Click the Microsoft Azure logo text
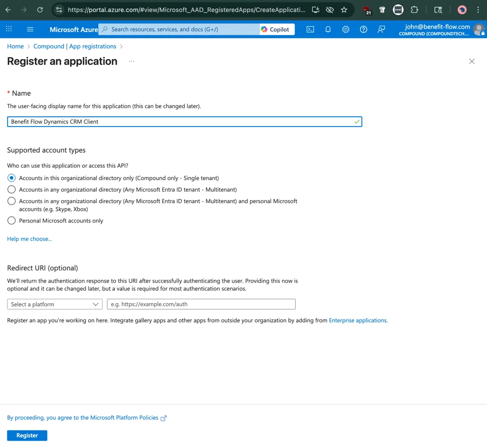This screenshot has height=448, width=487. point(74,30)
